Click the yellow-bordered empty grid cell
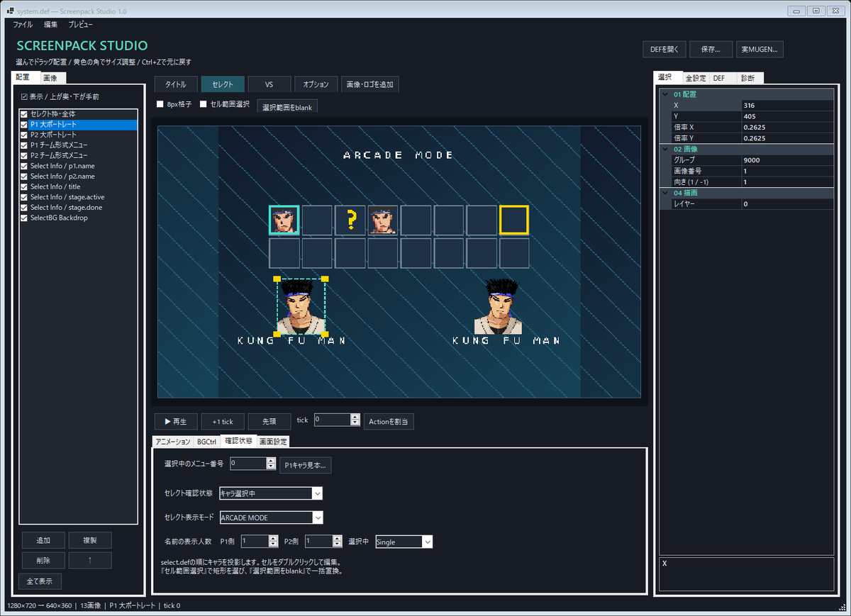 514,220
